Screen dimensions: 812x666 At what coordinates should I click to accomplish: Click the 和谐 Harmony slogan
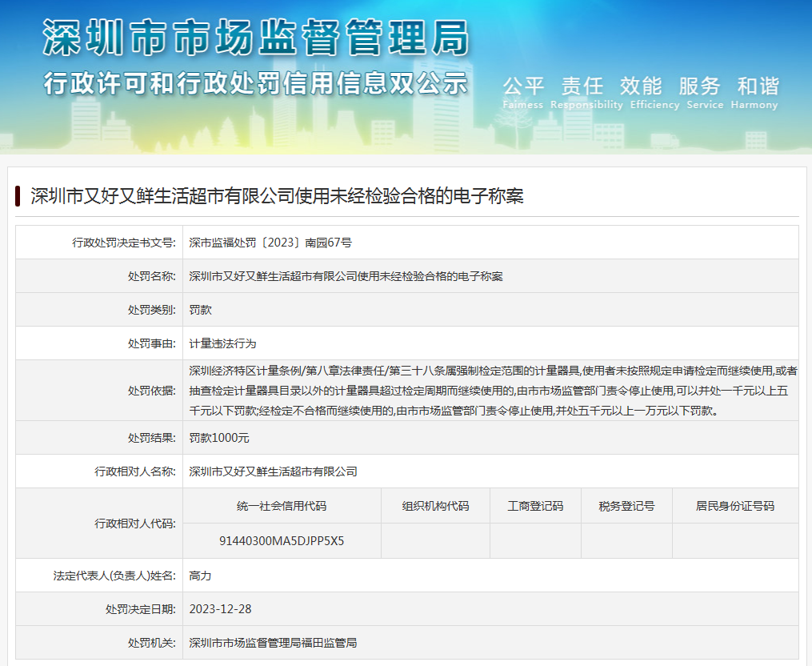click(x=754, y=92)
